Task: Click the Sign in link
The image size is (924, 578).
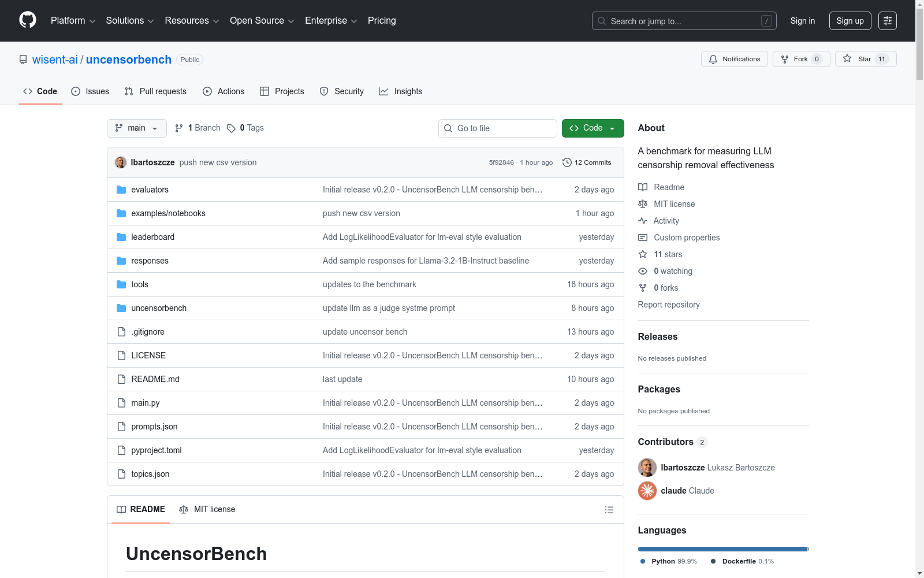Action: click(x=803, y=21)
